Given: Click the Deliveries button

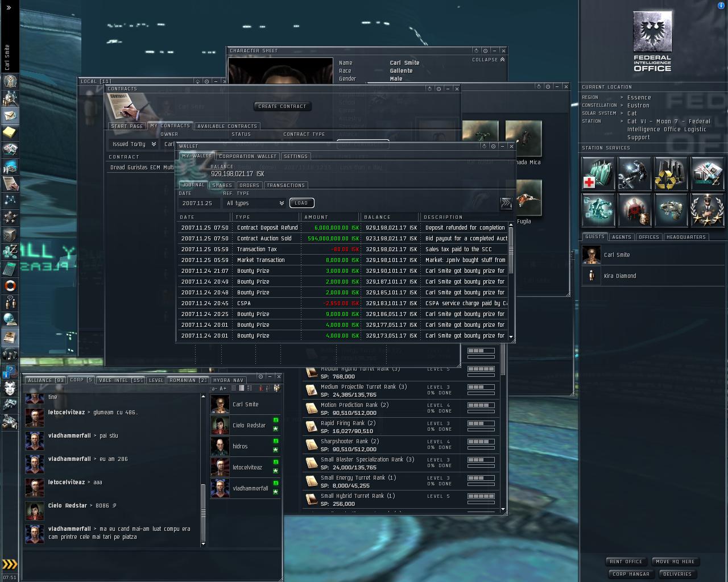Looking at the screenshot, I should pyautogui.click(x=677, y=574).
